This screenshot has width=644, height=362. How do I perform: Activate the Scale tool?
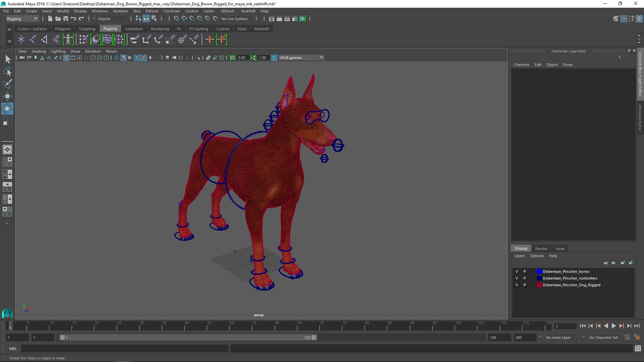(7, 121)
